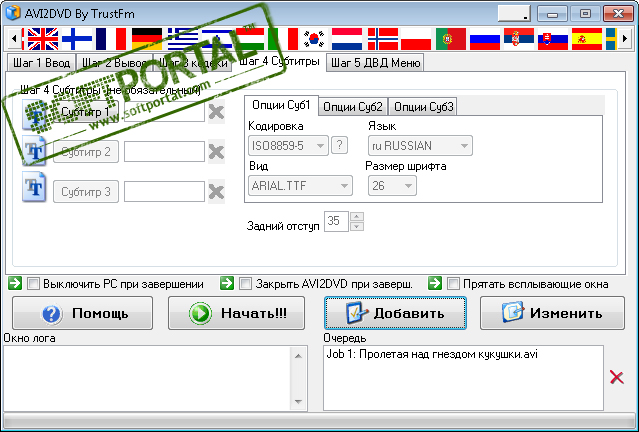Choose the Israeli flag language
639x432 pixels.
[x=217, y=39]
